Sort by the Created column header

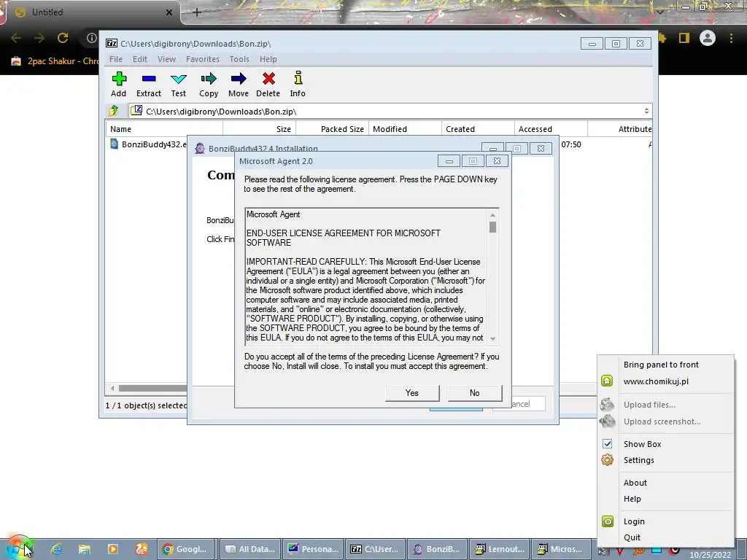tap(478, 129)
